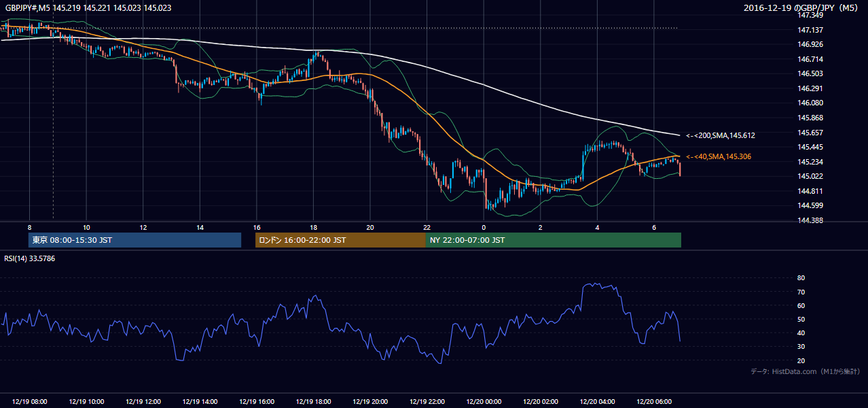Click the 12/19 08:00 time axis label
Image resolution: width=868 pixels, height=408 pixels.
(x=30, y=402)
